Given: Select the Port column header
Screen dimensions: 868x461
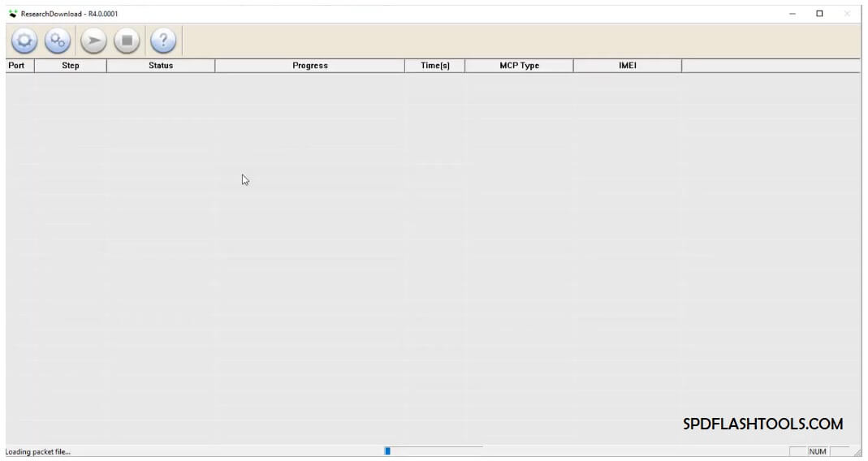Looking at the screenshot, I should 20,65.
